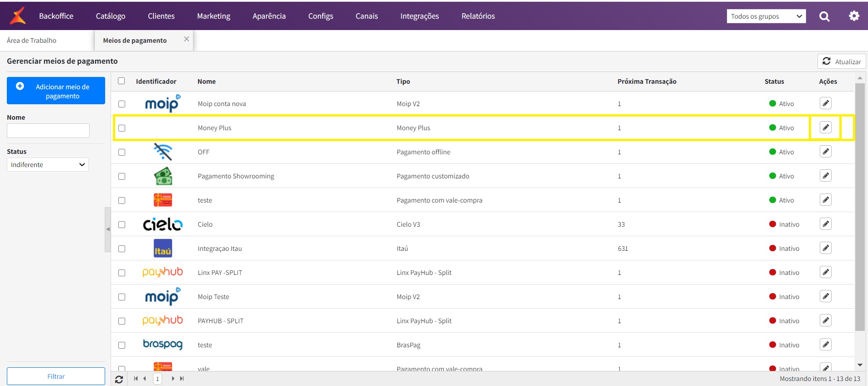The width and height of the screenshot is (868, 386).
Task: Select the Pagamento Showrooming checkbox
Action: tap(122, 176)
